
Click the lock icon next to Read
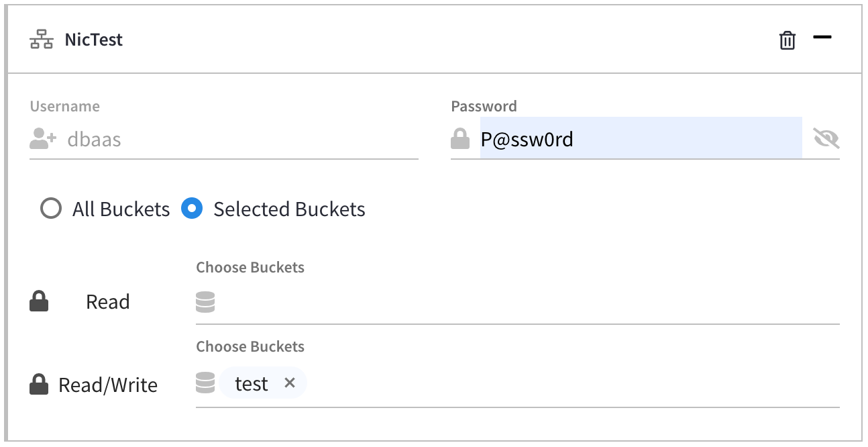(x=38, y=301)
